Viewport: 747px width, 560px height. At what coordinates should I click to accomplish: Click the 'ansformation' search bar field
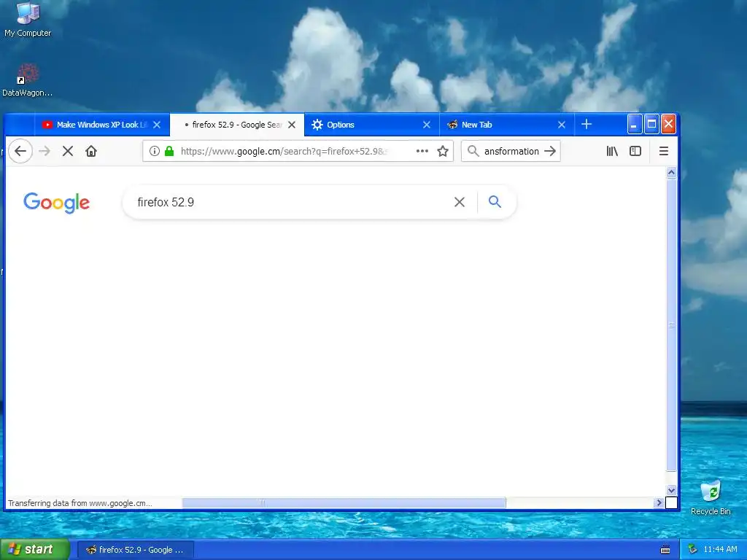[511, 151]
